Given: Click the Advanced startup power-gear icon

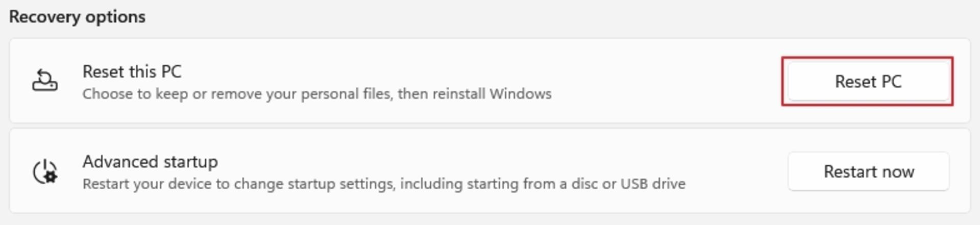Looking at the screenshot, I should [x=45, y=171].
